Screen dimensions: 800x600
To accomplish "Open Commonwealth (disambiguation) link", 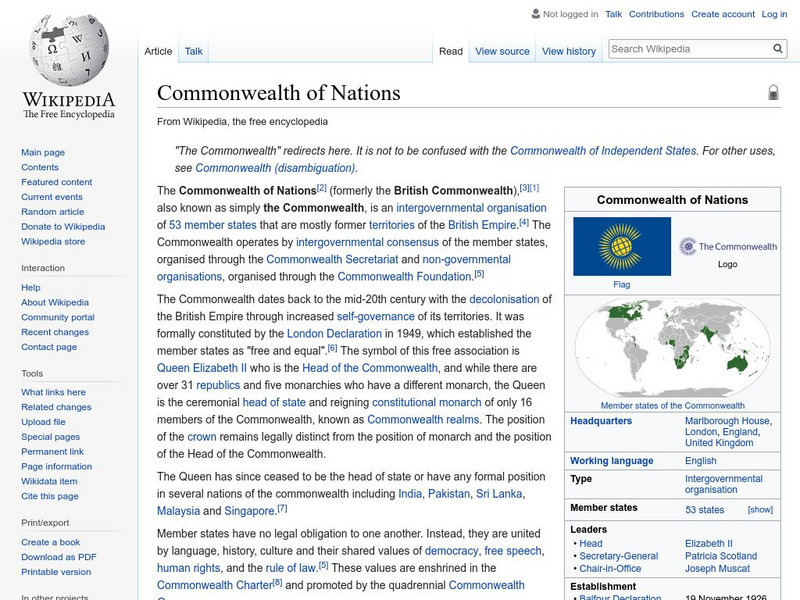I will pyautogui.click(x=275, y=168).
